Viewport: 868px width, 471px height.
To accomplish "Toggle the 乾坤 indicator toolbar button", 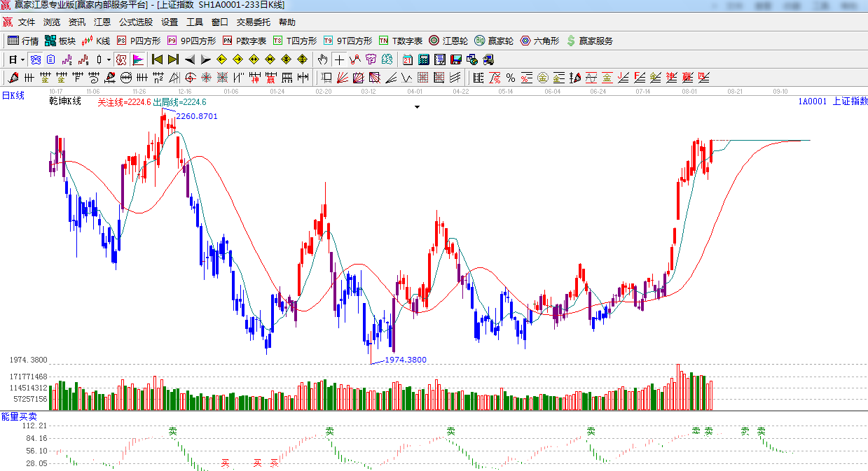I will point(120,59).
